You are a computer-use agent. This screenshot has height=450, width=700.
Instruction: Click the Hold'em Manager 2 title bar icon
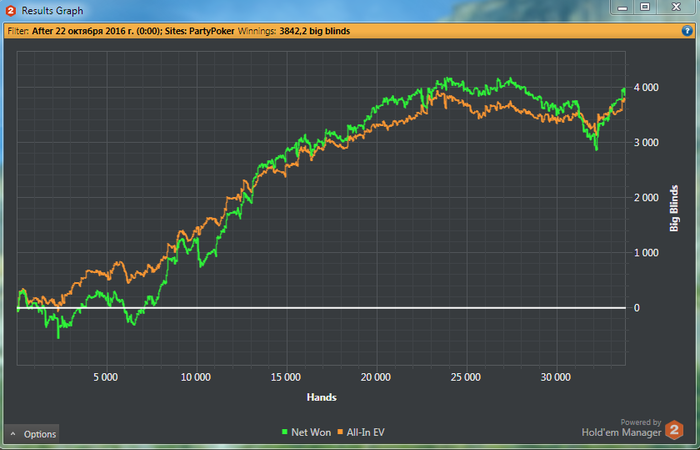[x=11, y=10]
